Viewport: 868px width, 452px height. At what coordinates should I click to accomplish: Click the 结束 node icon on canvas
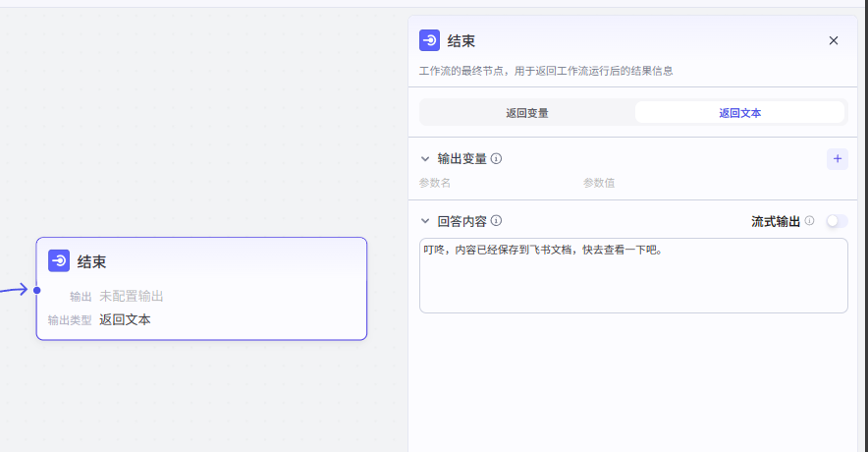59,261
